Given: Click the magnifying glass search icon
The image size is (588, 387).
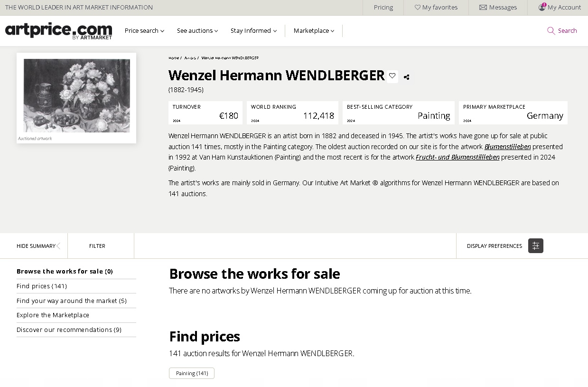Looking at the screenshot, I should (551, 31).
